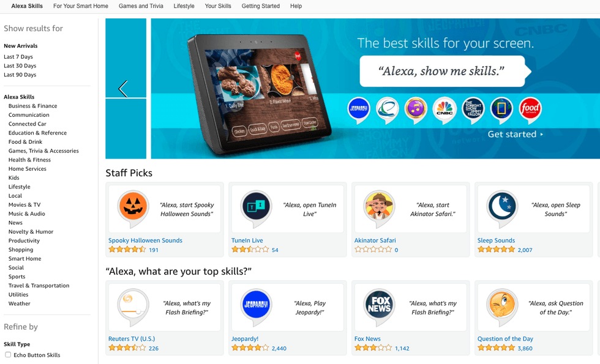Open the Smart Home category
The height and width of the screenshot is (364, 600).
pos(25,258)
